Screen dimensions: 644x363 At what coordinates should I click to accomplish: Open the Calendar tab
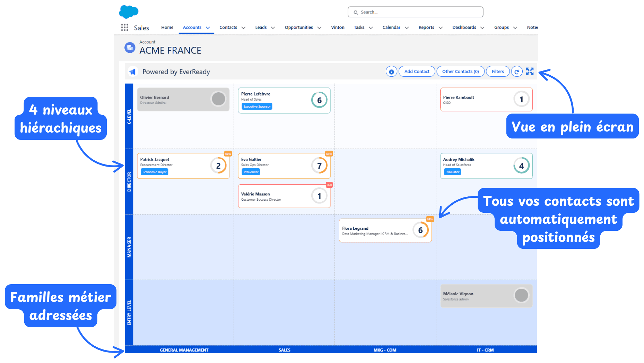click(x=391, y=27)
